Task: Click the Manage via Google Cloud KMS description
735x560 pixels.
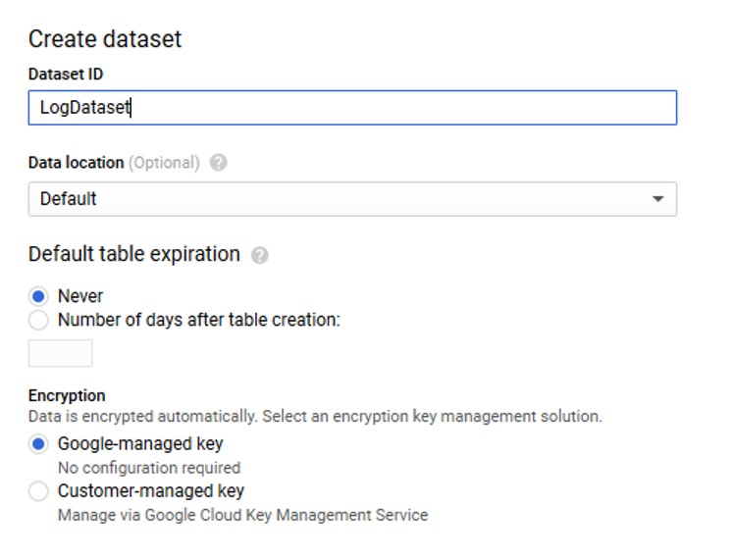Action: [x=242, y=515]
